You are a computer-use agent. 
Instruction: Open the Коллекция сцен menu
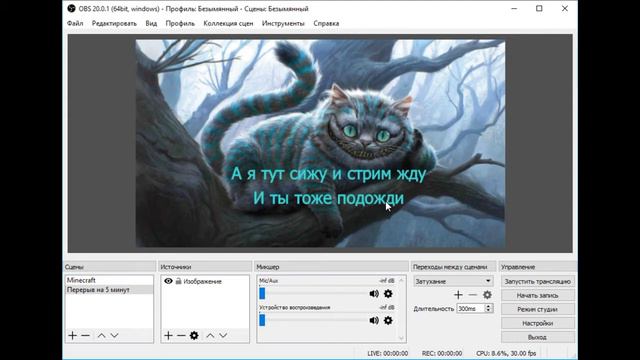pos(228,24)
